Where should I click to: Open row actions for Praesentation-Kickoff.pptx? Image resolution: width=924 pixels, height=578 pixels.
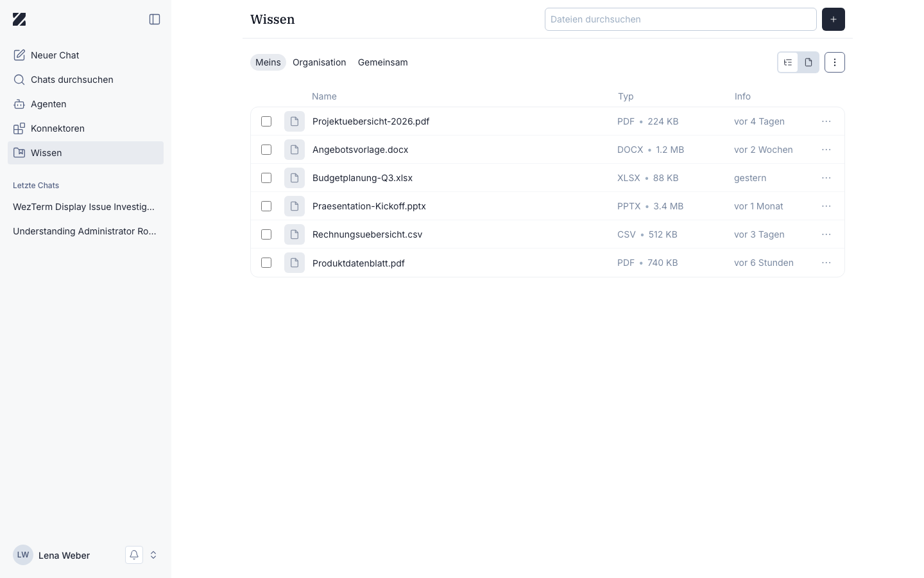point(826,206)
